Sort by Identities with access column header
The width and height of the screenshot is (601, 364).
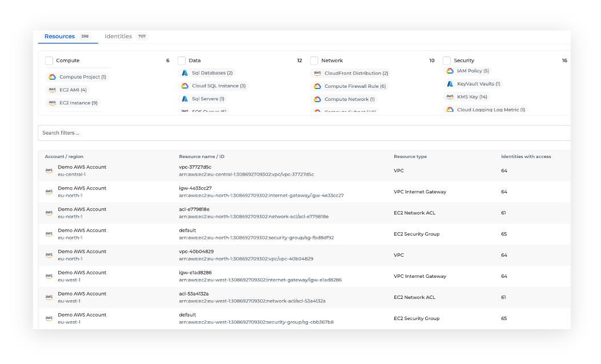526,156
